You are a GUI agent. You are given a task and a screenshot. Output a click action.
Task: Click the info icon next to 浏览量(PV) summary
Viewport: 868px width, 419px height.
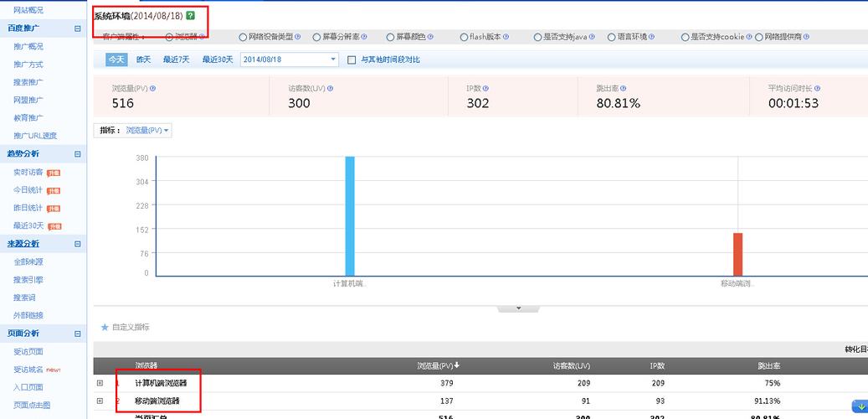152,88
